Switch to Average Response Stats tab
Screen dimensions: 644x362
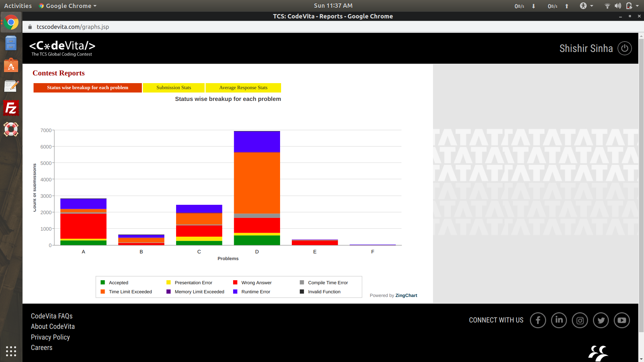[x=243, y=87]
